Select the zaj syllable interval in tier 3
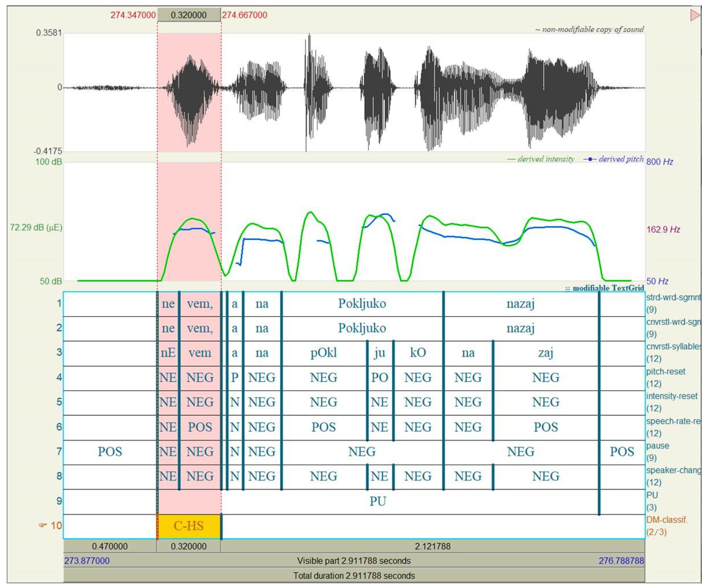This screenshot has width=707, height=588. 546,353
